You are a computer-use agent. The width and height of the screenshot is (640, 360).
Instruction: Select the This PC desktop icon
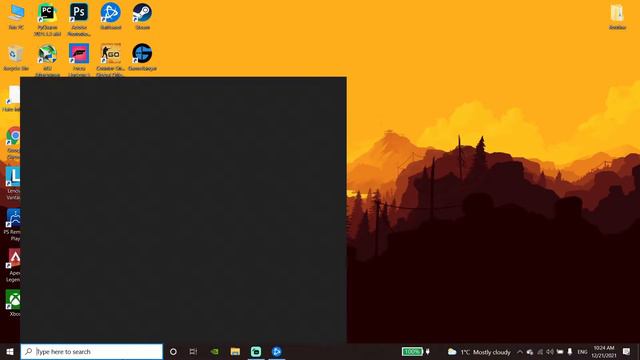16,17
